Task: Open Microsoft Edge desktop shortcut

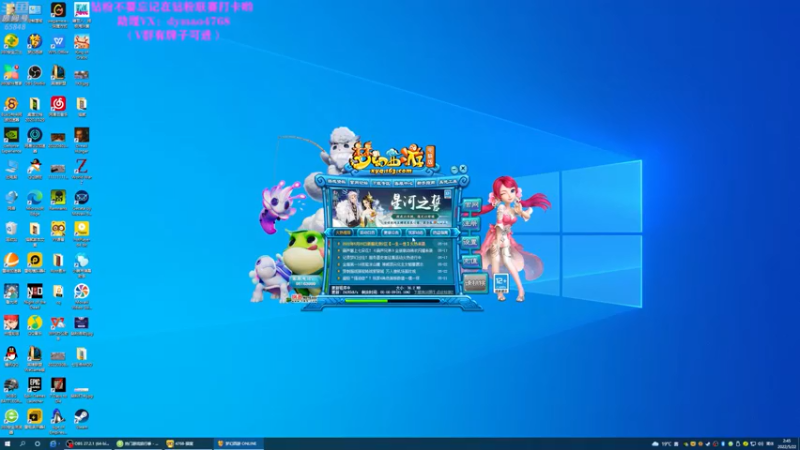Action: [35, 203]
